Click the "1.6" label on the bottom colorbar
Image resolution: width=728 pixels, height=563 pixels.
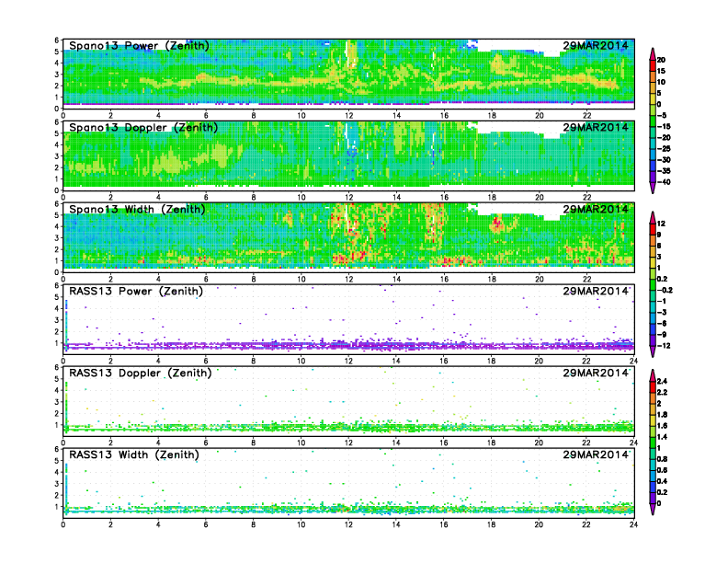tap(662, 426)
